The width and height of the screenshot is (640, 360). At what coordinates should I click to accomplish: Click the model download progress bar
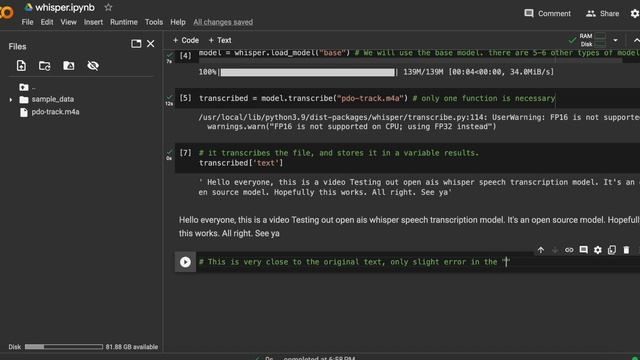308,72
